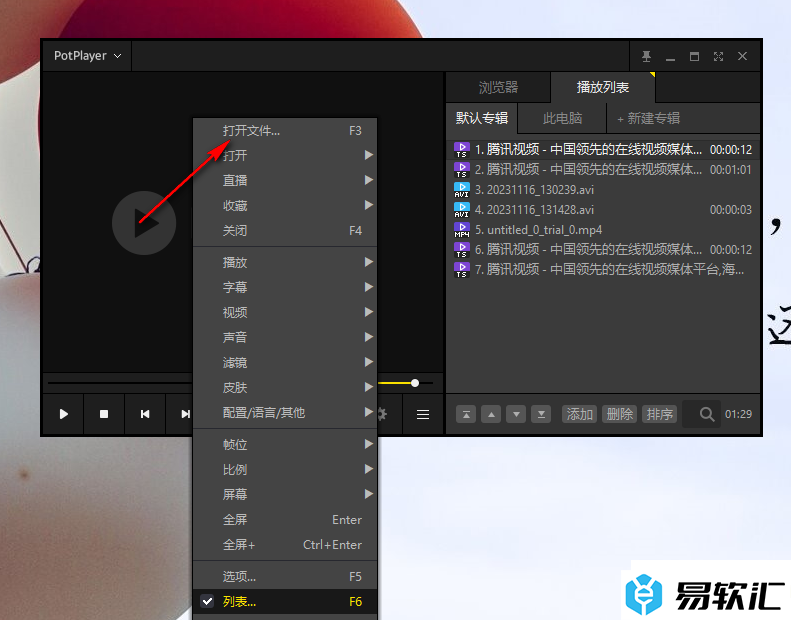Expand the 收藏 submenu
Viewport: 791px width, 620px height.
click(285, 205)
